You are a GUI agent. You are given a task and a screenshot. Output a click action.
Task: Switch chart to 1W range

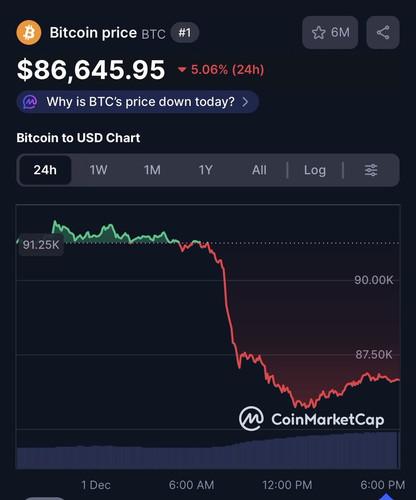pyautogui.click(x=98, y=170)
